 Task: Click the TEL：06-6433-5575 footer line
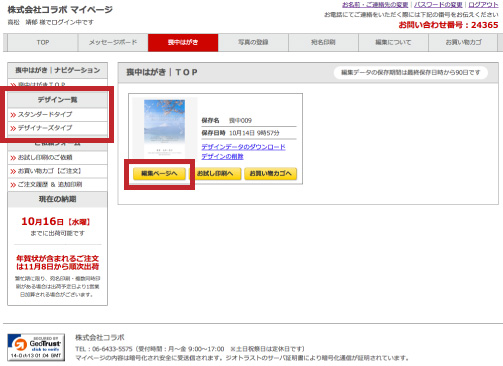click(x=190, y=349)
